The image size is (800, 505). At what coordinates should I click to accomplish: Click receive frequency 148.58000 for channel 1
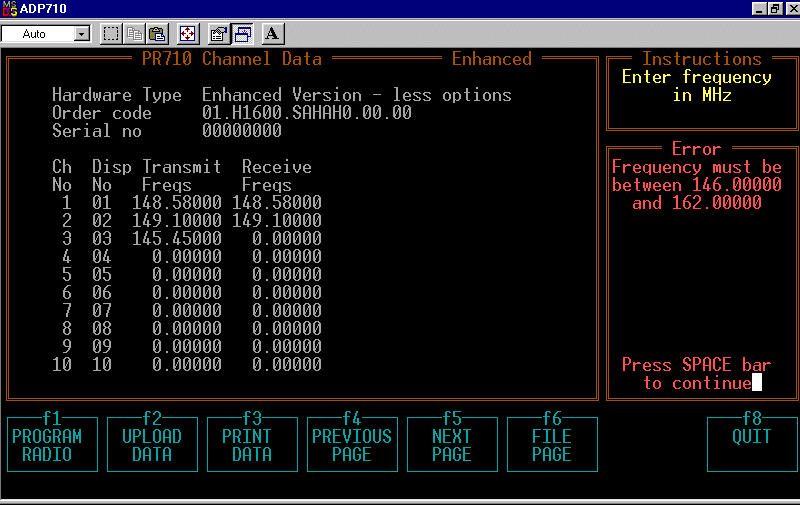277,203
